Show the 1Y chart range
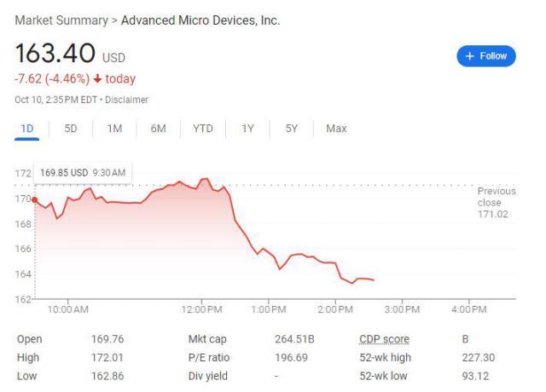The width and height of the screenshot is (546, 392). 247,129
